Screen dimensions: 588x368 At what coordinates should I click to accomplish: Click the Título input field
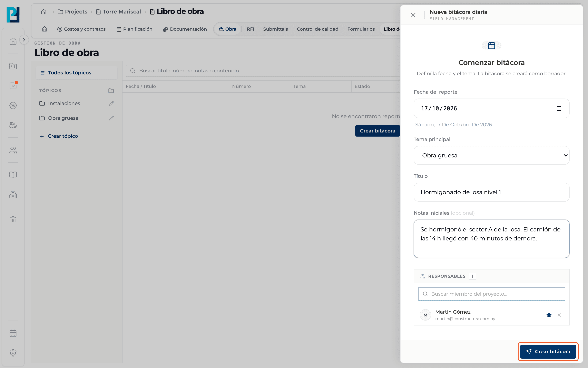491,192
